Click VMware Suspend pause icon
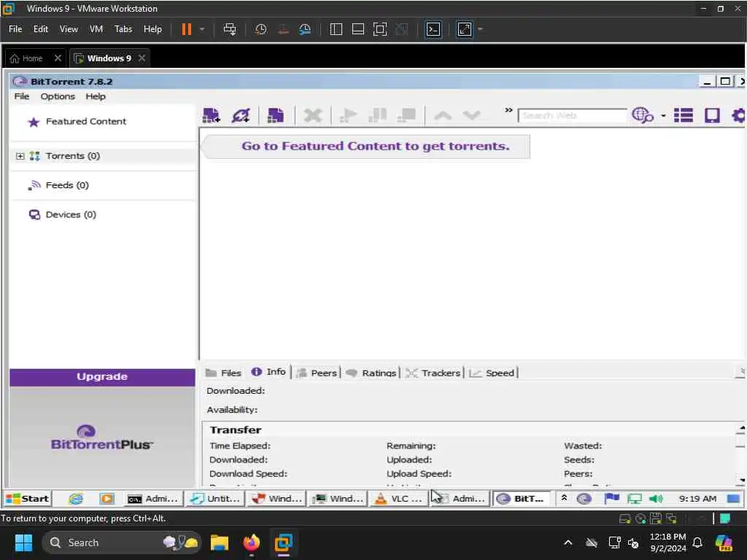 [187, 29]
